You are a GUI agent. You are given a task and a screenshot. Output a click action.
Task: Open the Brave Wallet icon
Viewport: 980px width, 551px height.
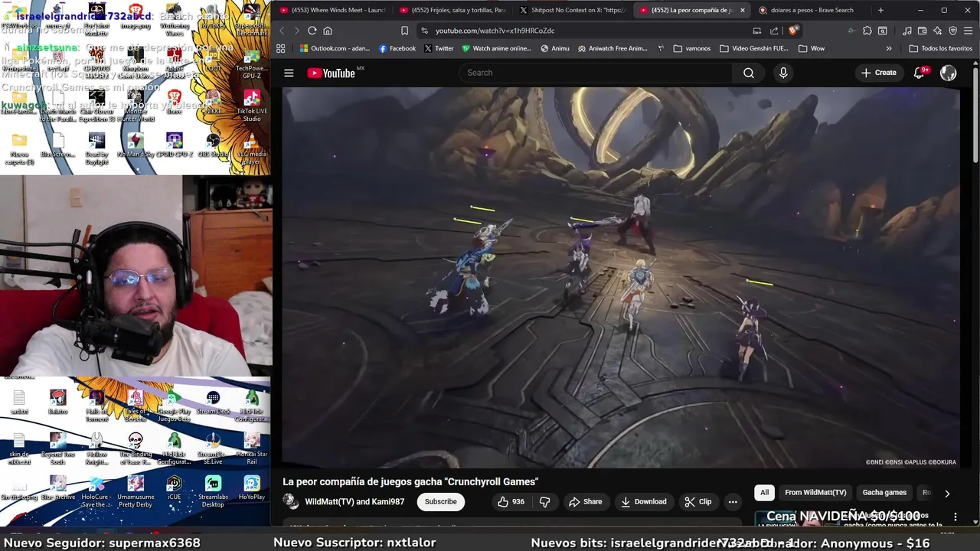[x=923, y=31]
